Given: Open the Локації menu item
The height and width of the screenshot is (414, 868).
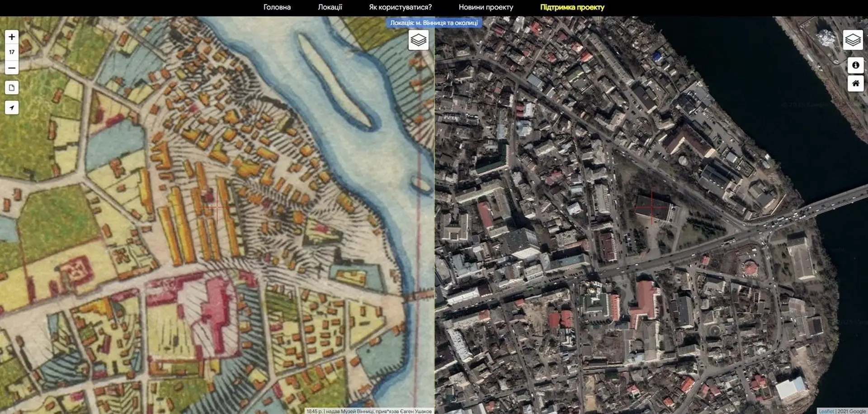Looking at the screenshot, I should 330,7.
